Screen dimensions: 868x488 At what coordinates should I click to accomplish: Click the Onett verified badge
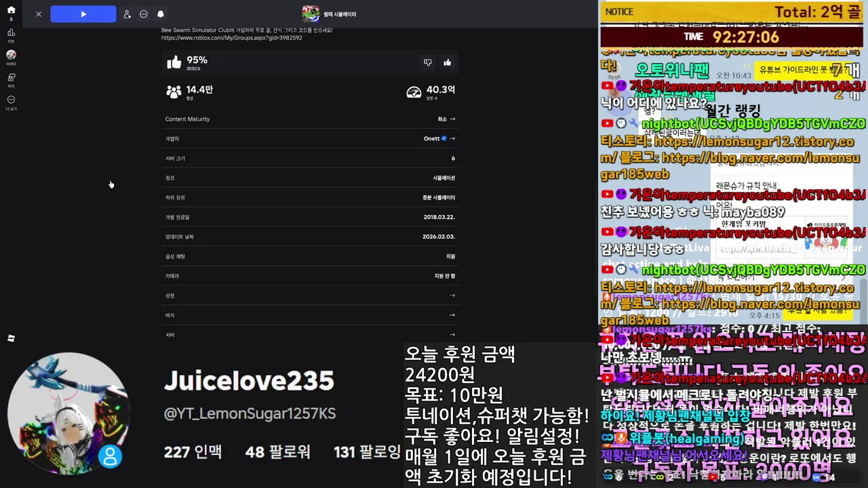coord(444,138)
